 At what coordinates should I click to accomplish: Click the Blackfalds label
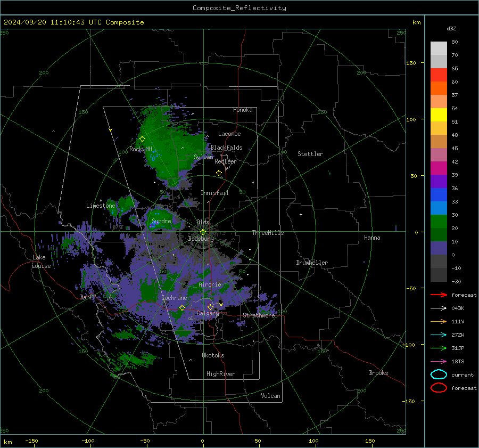click(226, 148)
